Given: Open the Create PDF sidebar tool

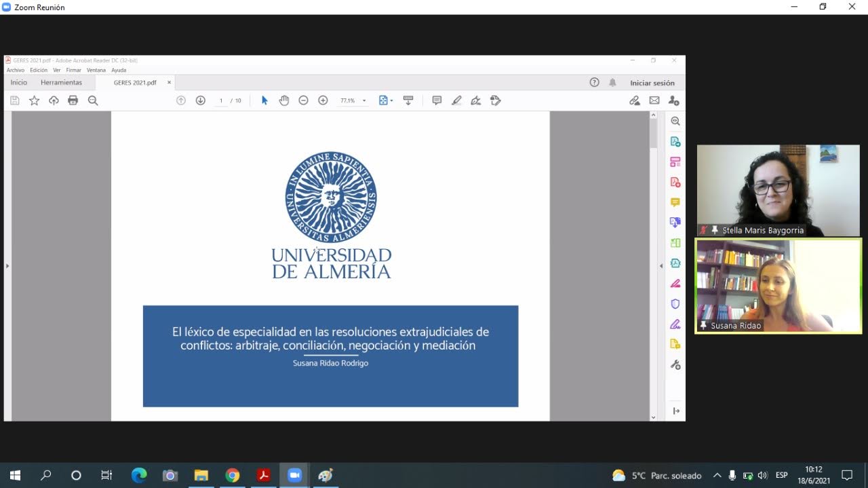Looking at the screenshot, I should 675,182.
